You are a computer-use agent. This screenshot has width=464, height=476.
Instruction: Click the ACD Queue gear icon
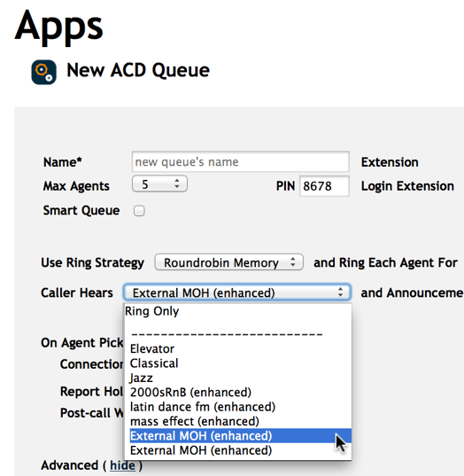pyautogui.click(x=43, y=72)
